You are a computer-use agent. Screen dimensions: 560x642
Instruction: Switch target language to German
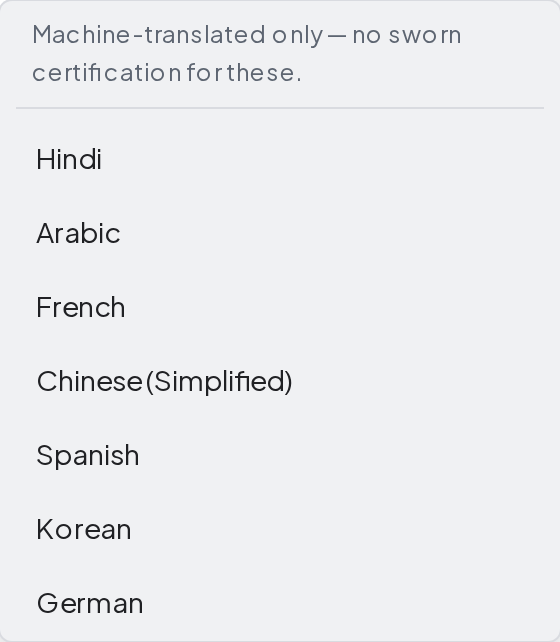[280, 604]
